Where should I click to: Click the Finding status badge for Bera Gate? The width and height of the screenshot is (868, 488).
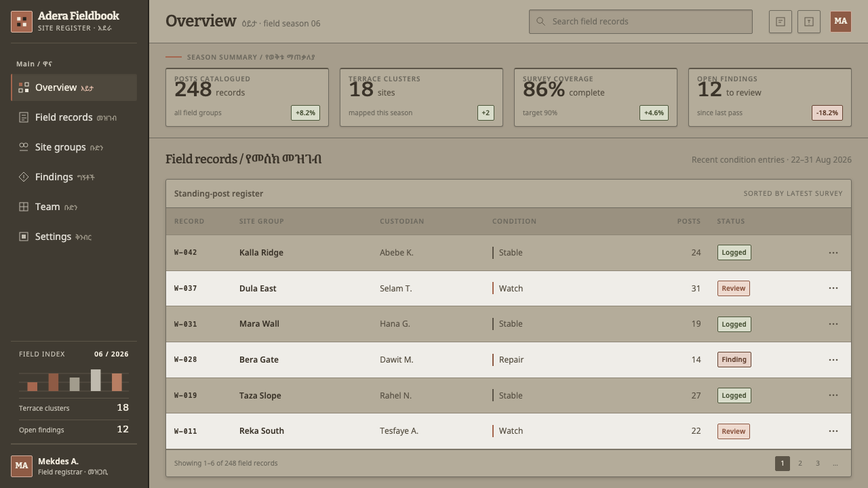click(734, 360)
